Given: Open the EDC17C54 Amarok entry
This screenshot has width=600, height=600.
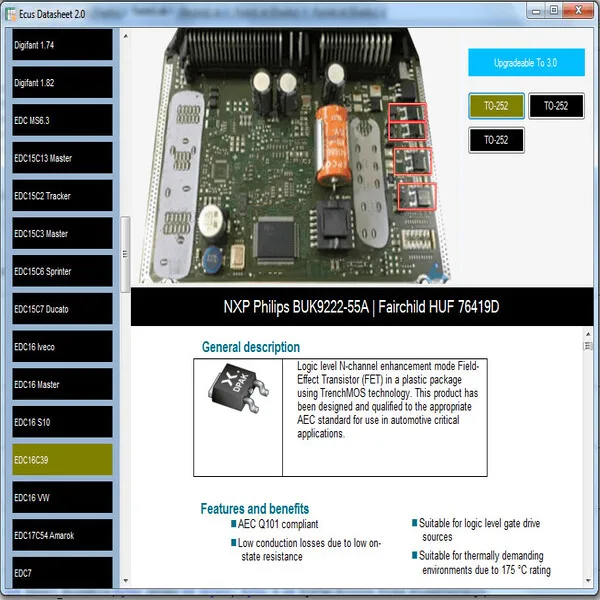Looking at the screenshot, I should click(x=62, y=535).
